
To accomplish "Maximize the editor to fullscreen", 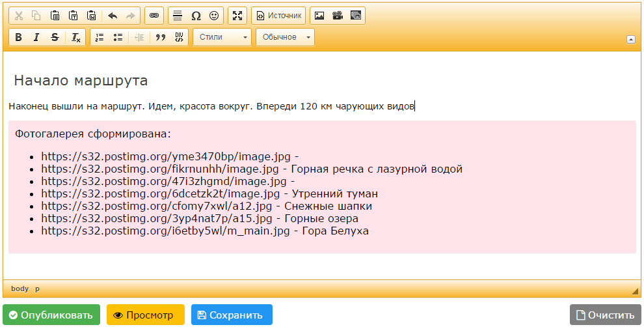I will pyautogui.click(x=237, y=16).
